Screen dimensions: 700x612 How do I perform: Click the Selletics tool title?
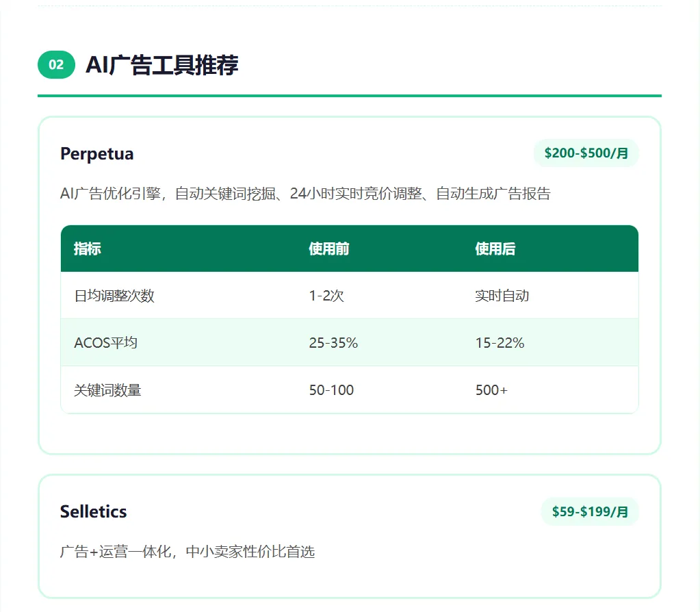point(93,511)
